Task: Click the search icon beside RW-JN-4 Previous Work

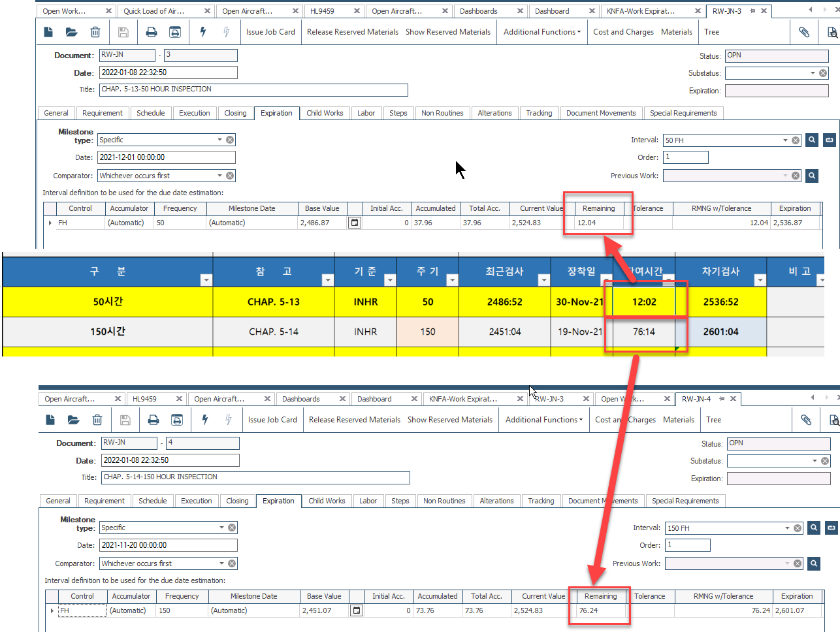Action: pyautogui.click(x=814, y=563)
